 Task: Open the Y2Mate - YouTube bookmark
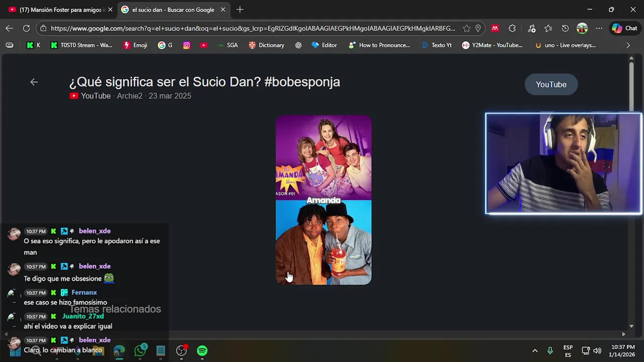click(x=493, y=45)
